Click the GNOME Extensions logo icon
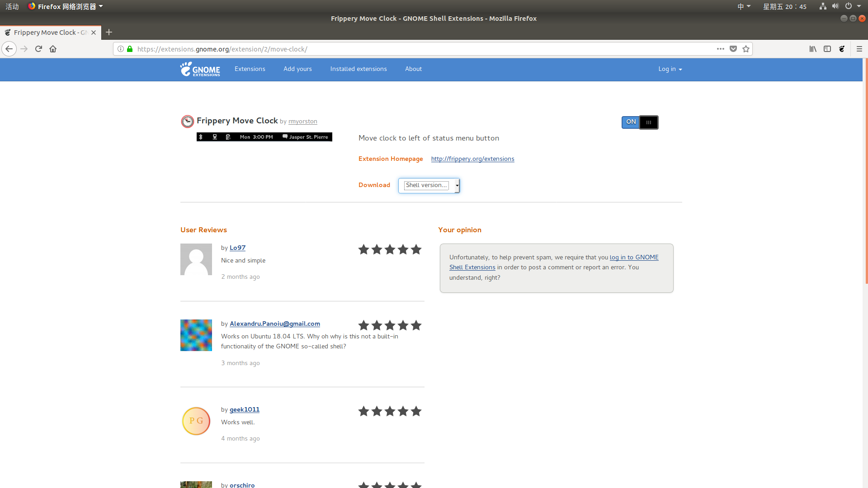 click(x=200, y=69)
